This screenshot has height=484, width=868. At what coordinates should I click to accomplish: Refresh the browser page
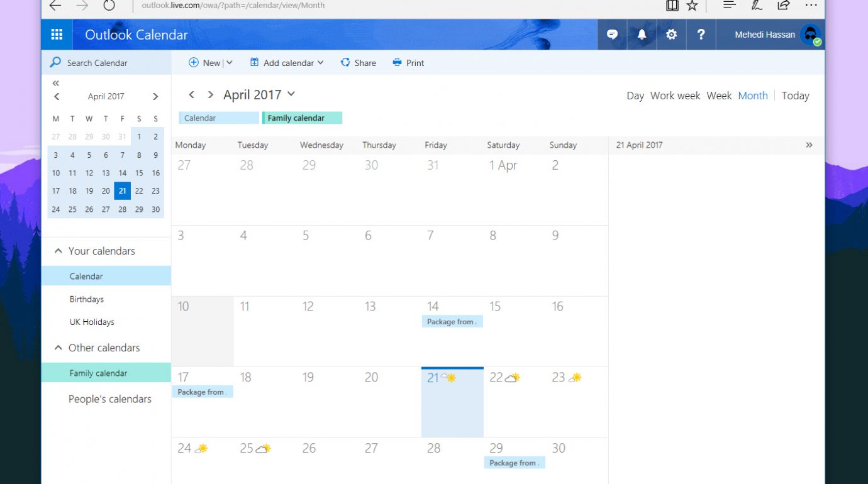(x=109, y=6)
